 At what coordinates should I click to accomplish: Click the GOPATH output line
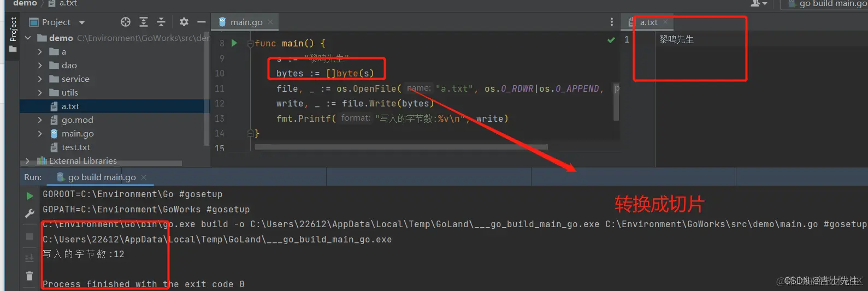[146, 210]
